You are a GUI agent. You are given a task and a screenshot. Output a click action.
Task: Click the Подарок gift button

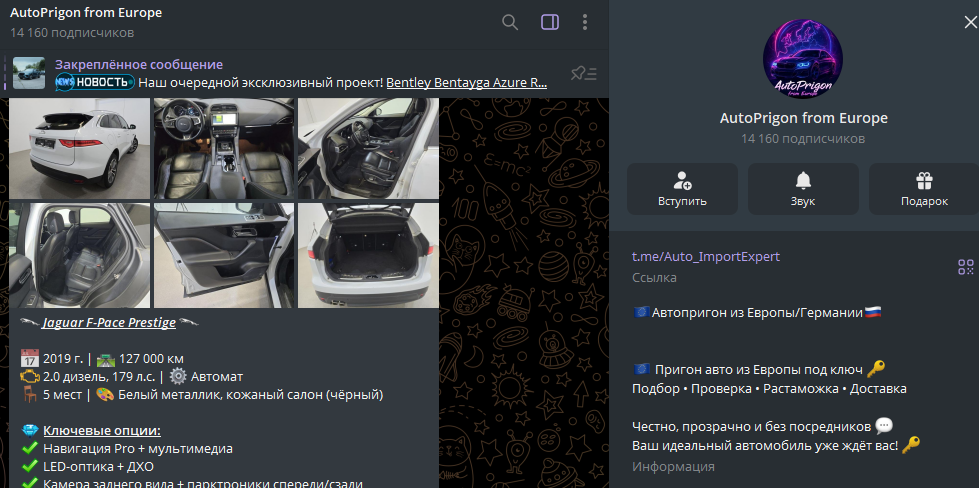coord(924,189)
